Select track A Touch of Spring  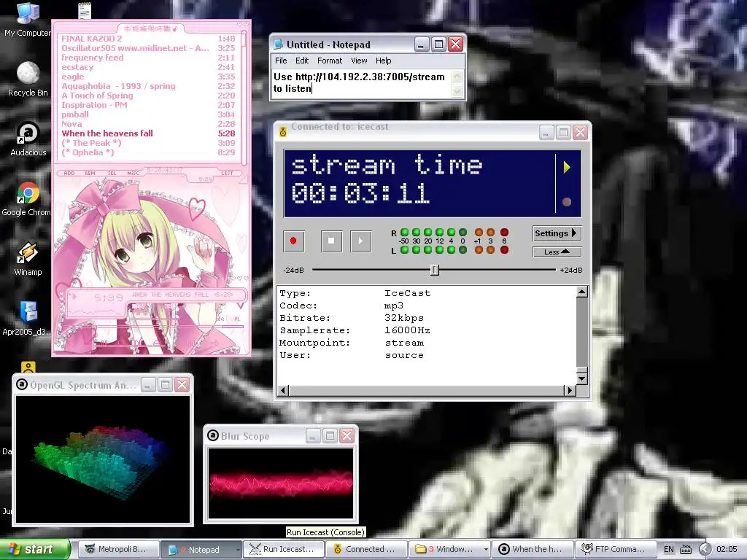[148, 96]
